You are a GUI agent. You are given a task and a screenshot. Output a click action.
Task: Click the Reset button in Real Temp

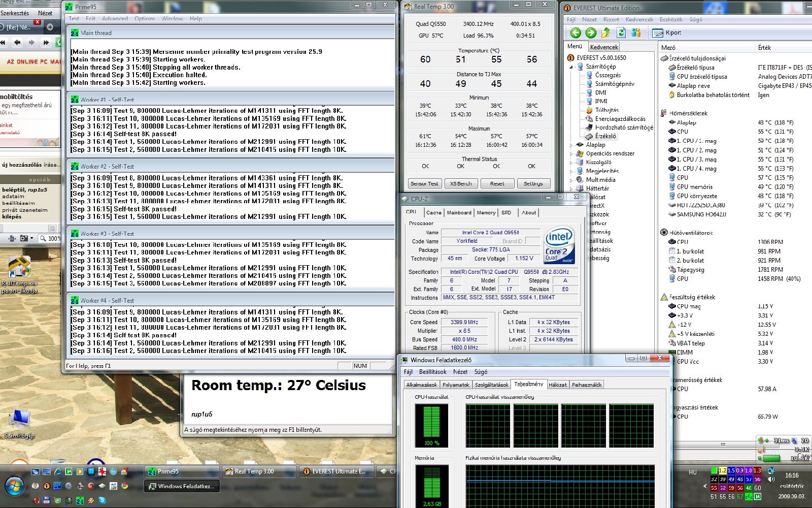[497, 183]
